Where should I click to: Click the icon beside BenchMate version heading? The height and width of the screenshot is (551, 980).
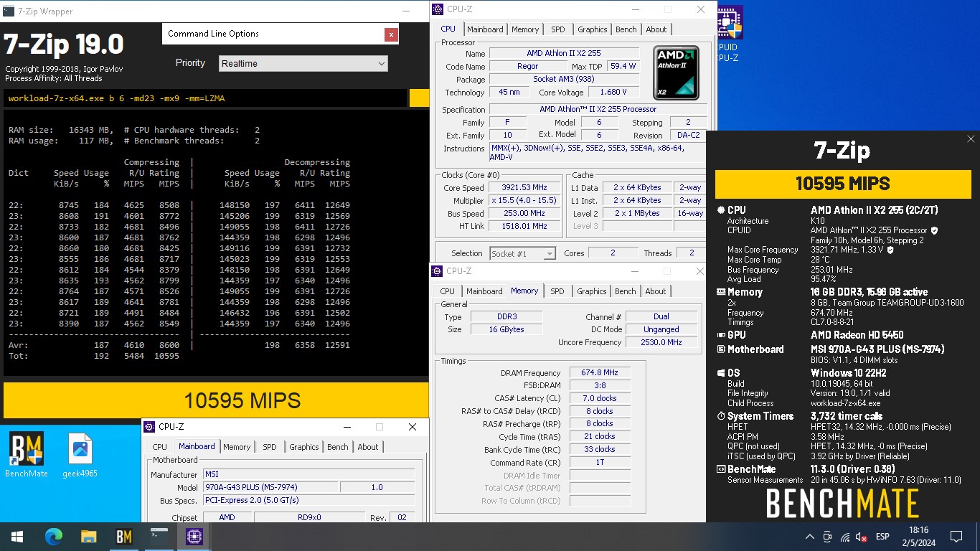(x=721, y=469)
